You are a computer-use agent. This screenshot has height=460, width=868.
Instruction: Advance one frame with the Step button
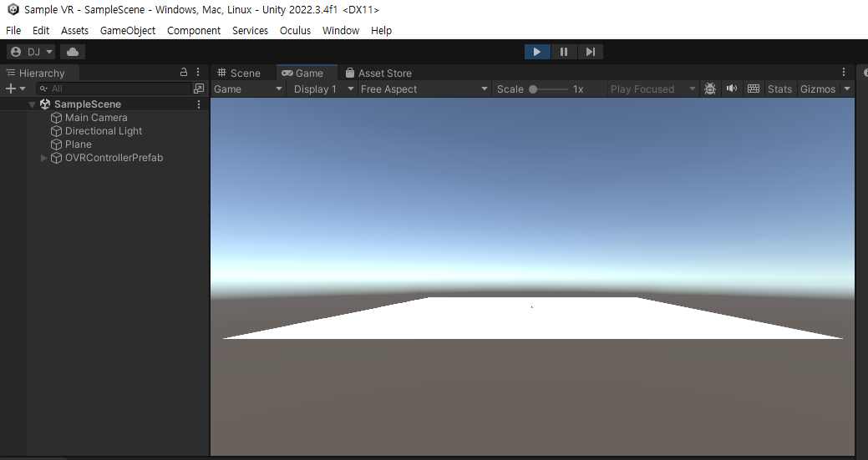[590, 52]
